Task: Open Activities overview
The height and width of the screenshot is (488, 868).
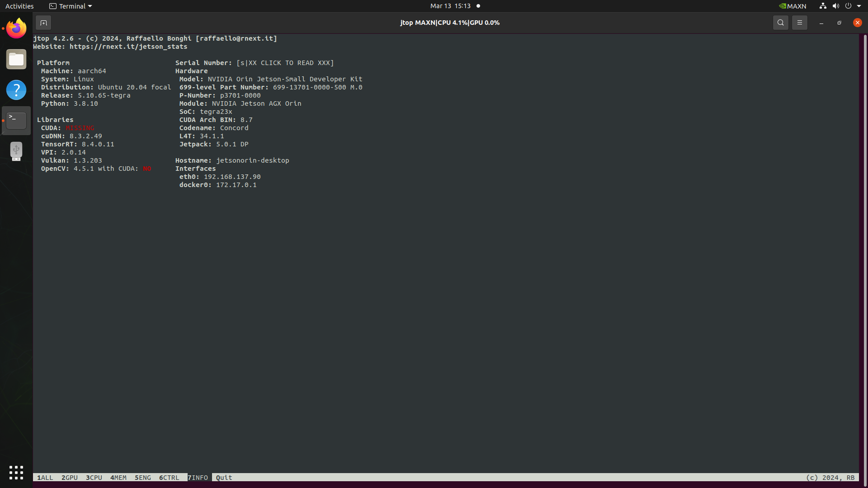Action: click(x=19, y=6)
